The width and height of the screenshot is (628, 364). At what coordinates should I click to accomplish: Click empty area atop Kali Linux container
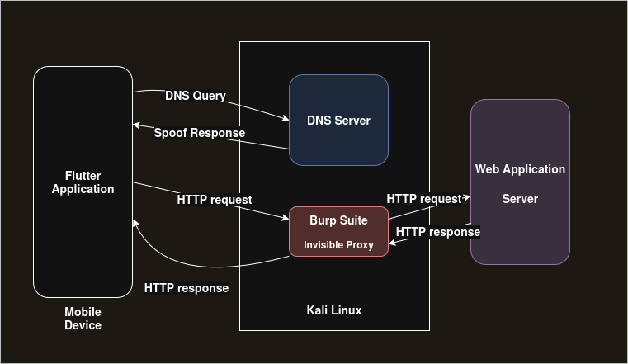click(x=334, y=56)
